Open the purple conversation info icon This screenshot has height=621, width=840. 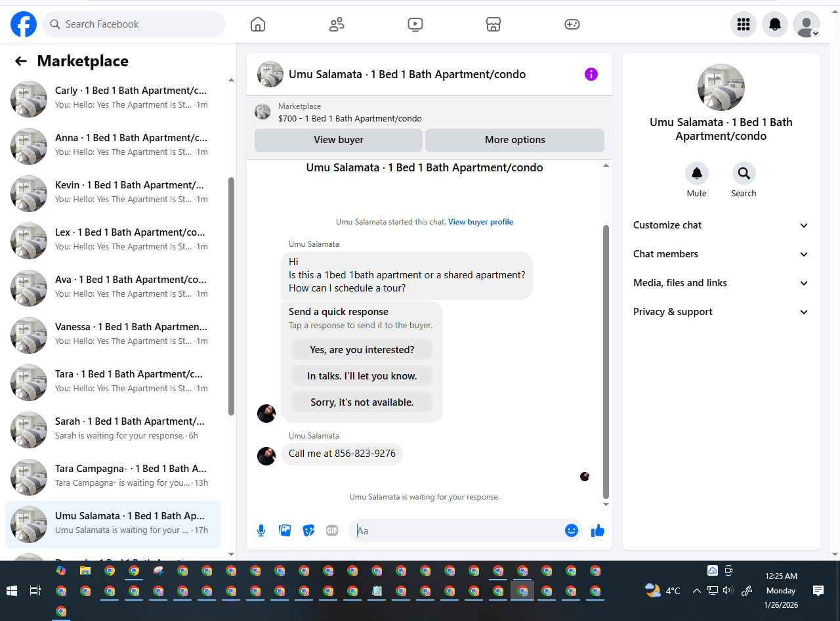click(x=591, y=74)
